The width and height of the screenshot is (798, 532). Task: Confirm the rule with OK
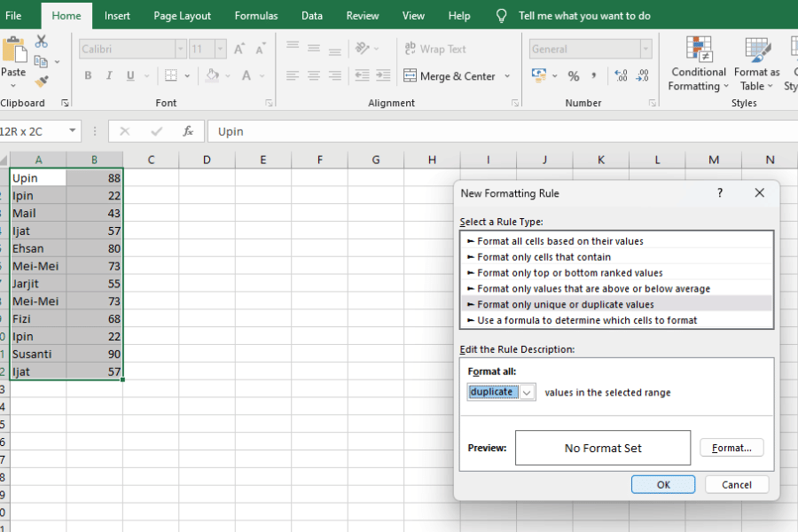pyautogui.click(x=663, y=484)
